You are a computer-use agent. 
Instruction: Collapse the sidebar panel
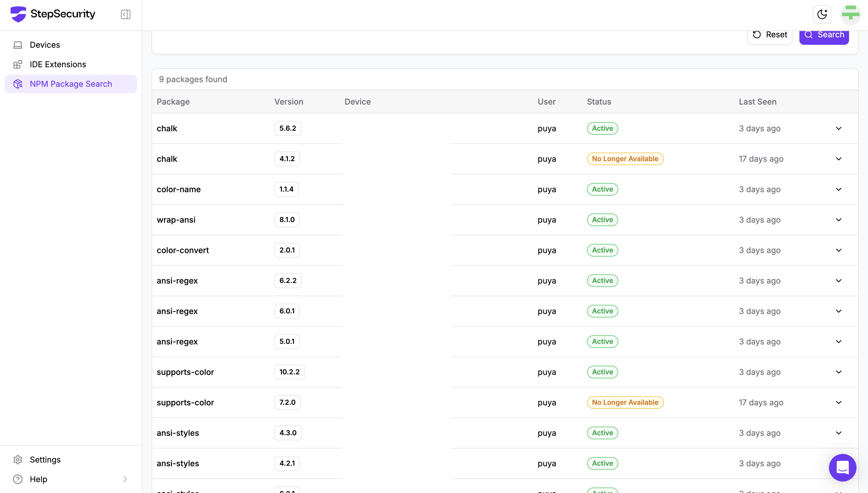[125, 14]
